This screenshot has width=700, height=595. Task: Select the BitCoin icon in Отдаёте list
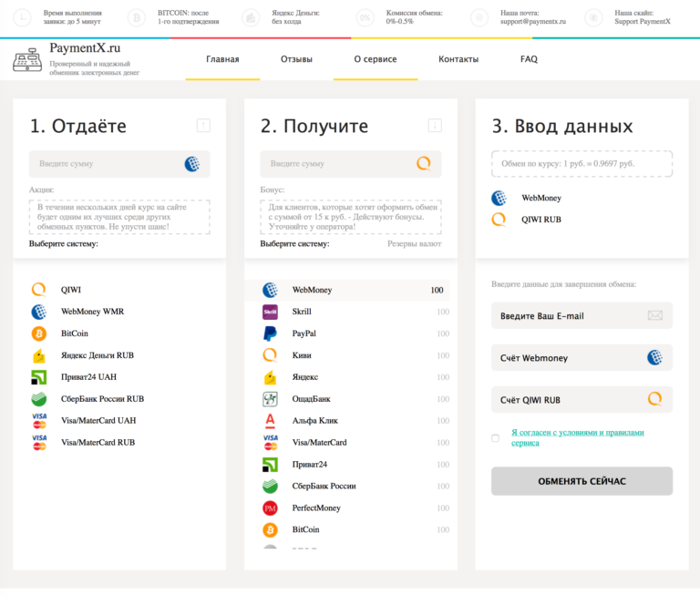[39, 333]
